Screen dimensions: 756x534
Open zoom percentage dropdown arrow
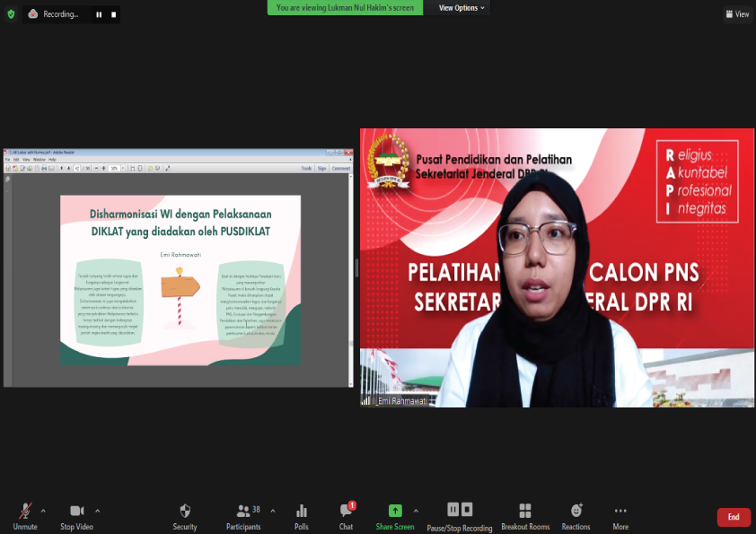click(x=123, y=168)
